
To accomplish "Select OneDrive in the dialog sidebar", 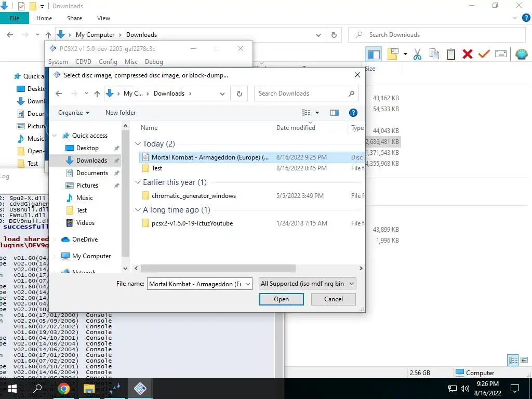I will pos(85,240).
